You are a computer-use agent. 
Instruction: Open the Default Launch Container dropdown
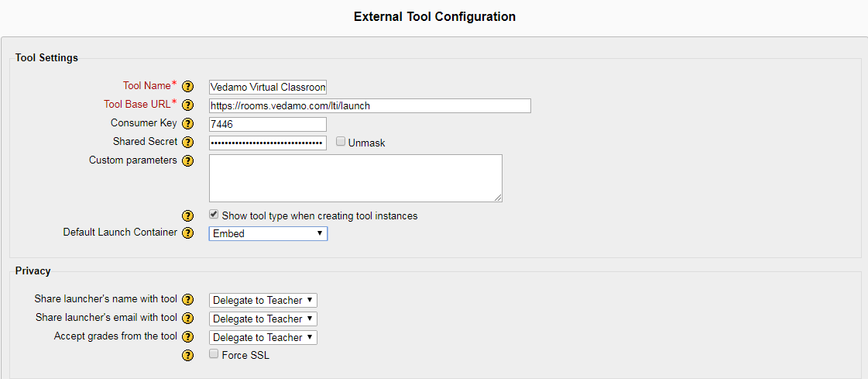point(268,233)
